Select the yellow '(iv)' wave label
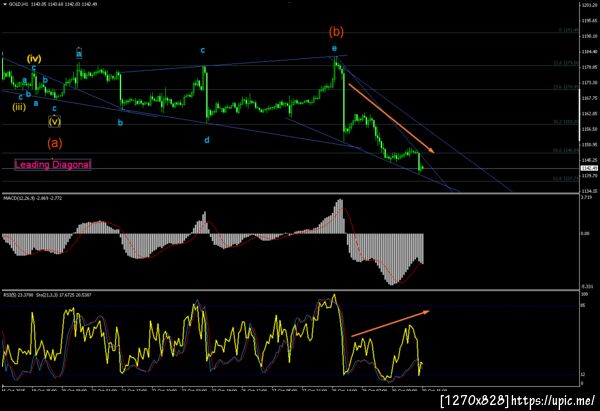 pyautogui.click(x=34, y=59)
